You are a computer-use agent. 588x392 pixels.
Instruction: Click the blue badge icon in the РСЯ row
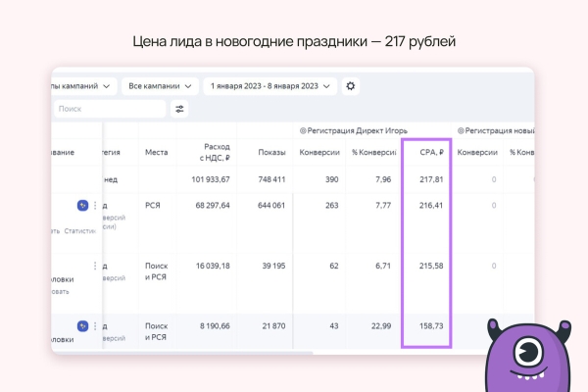(x=82, y=206)
